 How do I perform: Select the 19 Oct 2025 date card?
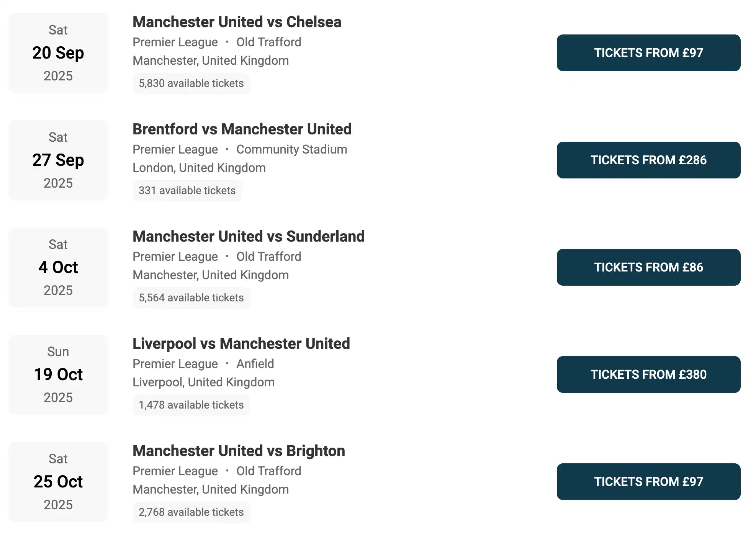(58, 374)
